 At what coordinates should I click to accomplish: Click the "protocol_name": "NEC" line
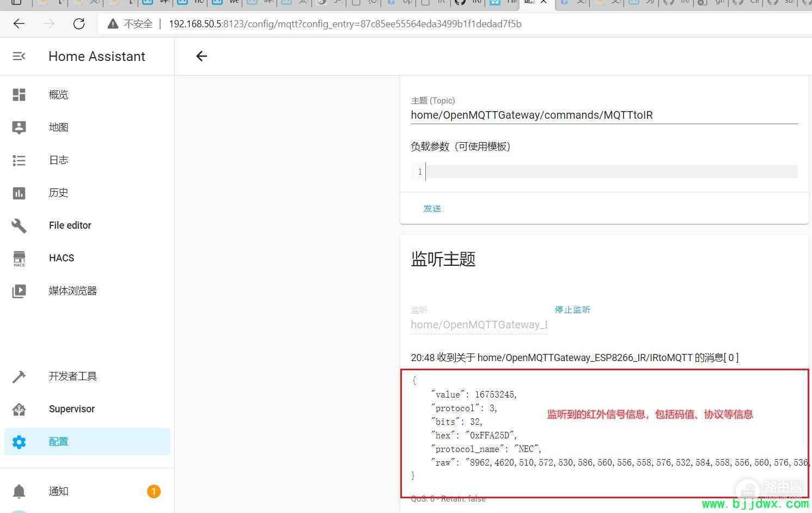click(486, 449)
